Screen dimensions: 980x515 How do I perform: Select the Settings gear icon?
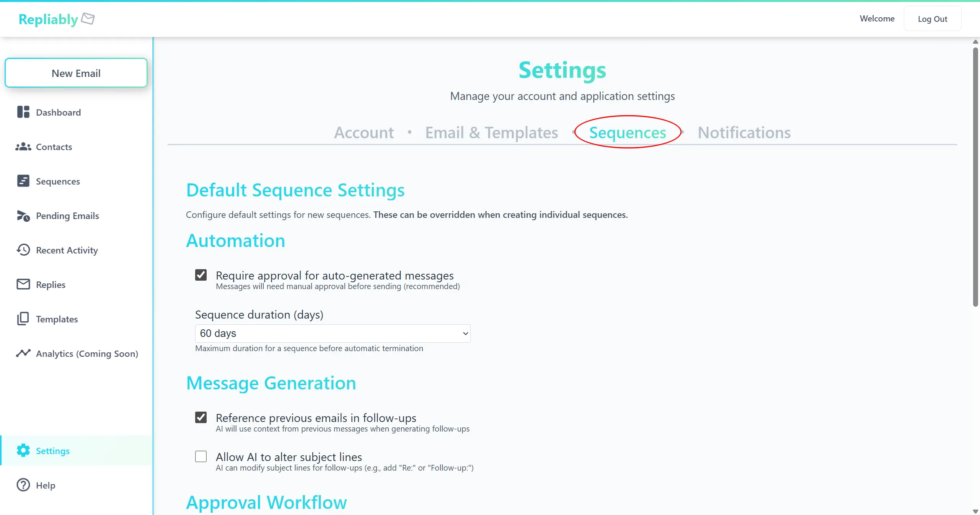(23, 451)
